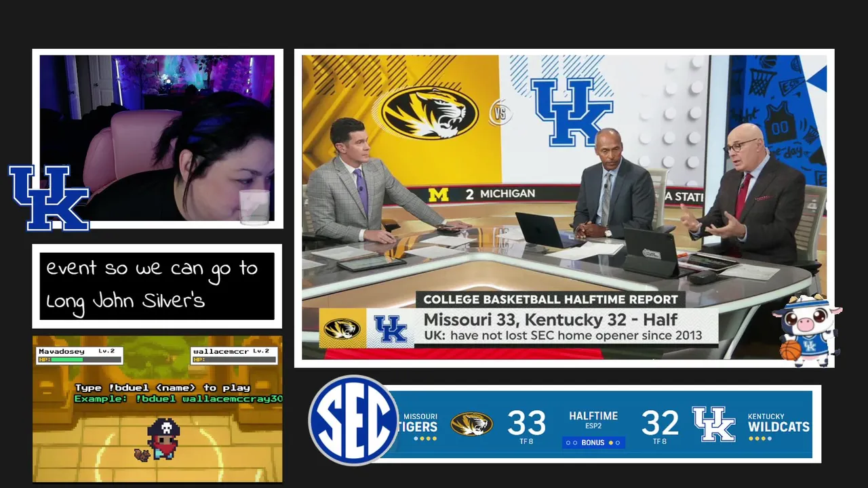
Task: Click the Kentucky score 32
Action: point(660,424)
